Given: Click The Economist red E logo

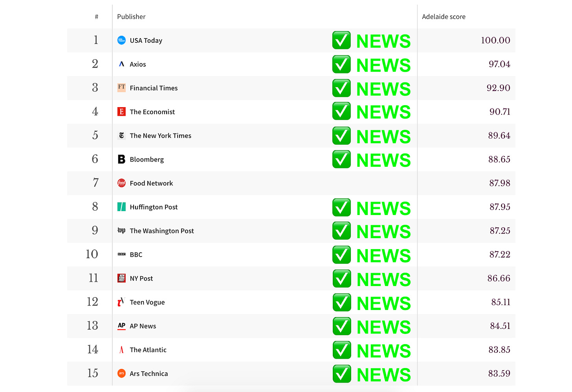Looking at the screenshot, I should 121,112.
